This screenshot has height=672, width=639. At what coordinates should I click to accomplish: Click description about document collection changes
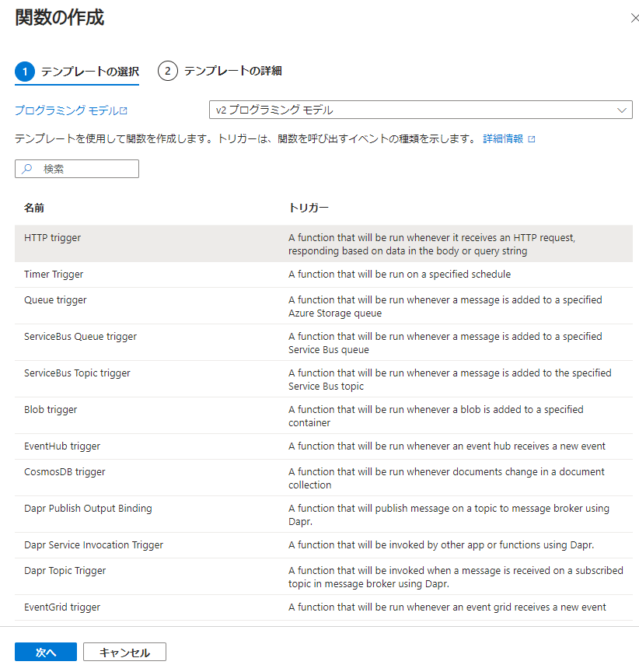(x=446, y=478)
